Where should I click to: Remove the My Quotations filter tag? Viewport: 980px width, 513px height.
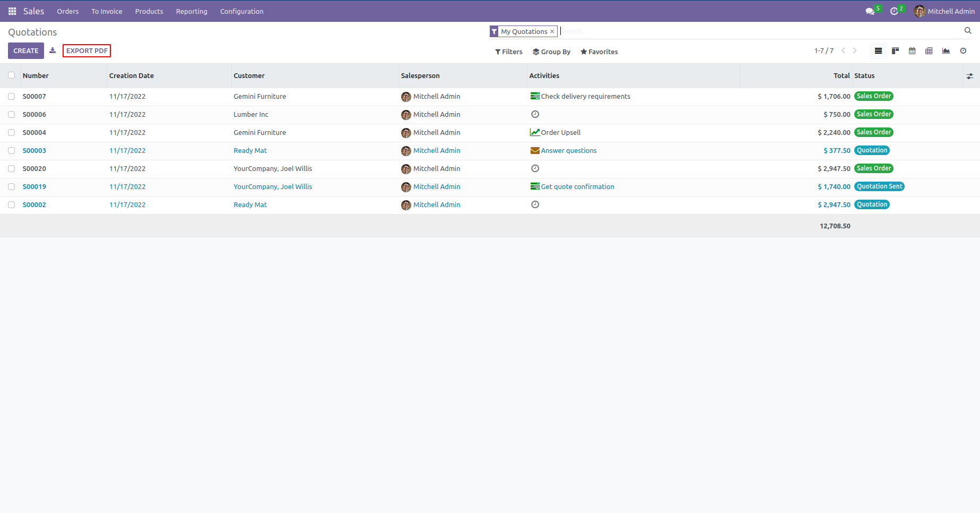(552, 32)
